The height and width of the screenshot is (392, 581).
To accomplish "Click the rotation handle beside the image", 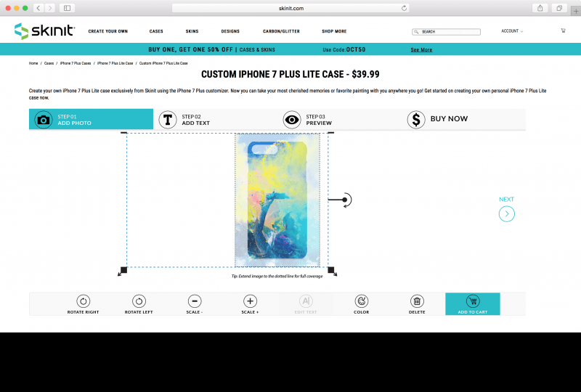I will pyautogui.click(x=345, y=200).
